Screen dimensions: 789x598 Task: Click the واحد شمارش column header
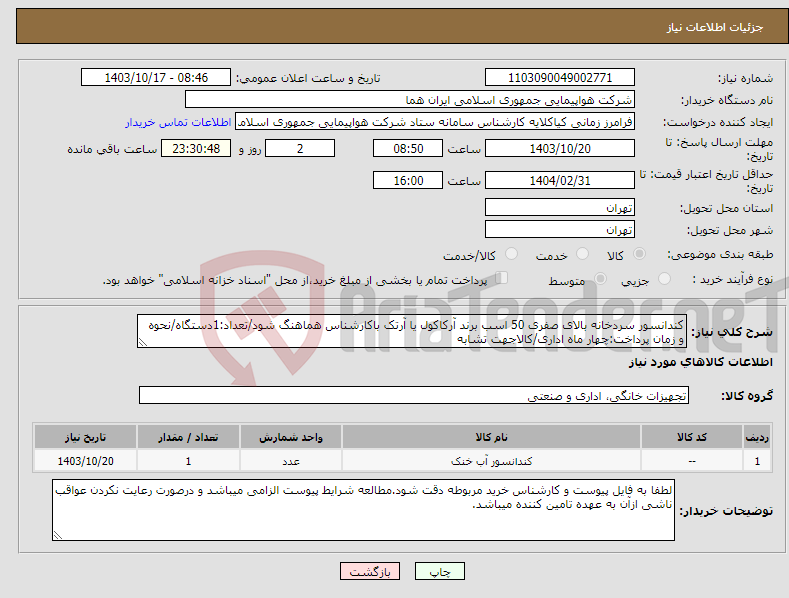(x=291, y=437)
